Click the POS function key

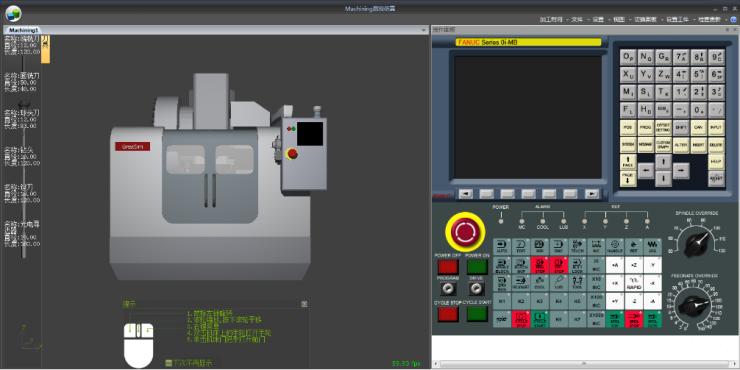(628, 127)
